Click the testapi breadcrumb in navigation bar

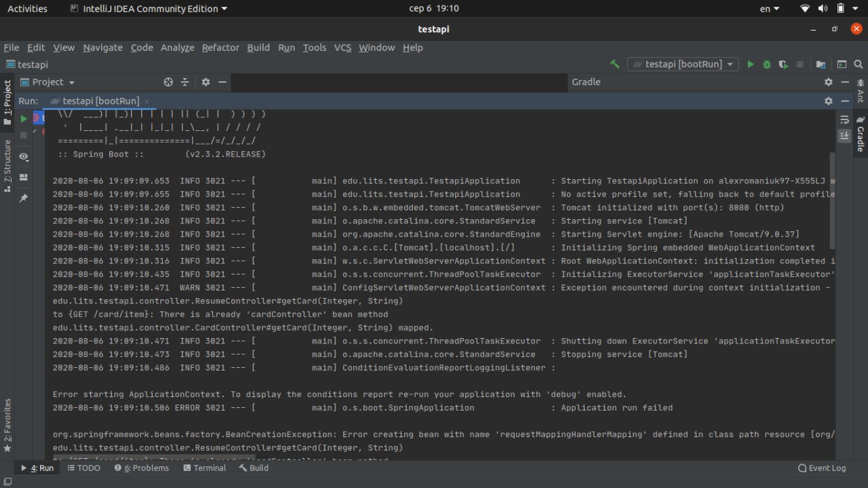click(x=27, y=64)
